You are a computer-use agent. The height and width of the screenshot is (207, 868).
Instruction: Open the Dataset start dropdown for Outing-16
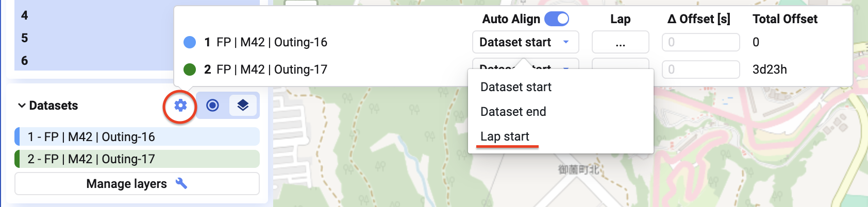click(525, 42)
